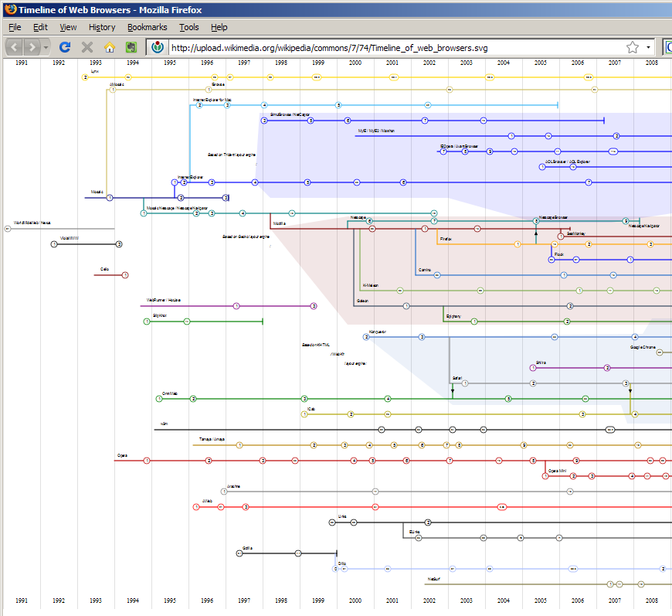This screenshot has height=616, width=672.
Task: Click the green Evernote elephant toolbar icon
Action: [x=131, y=46]
